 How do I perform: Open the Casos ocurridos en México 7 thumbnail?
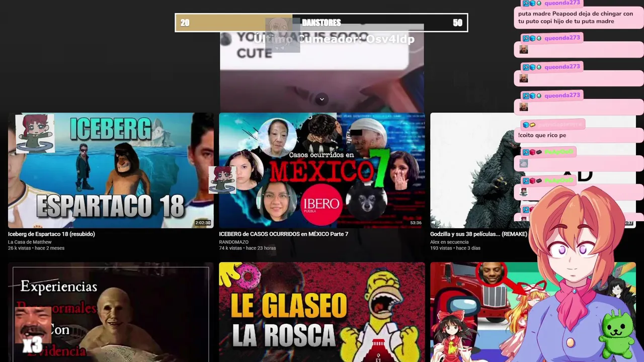coord(322,170)
